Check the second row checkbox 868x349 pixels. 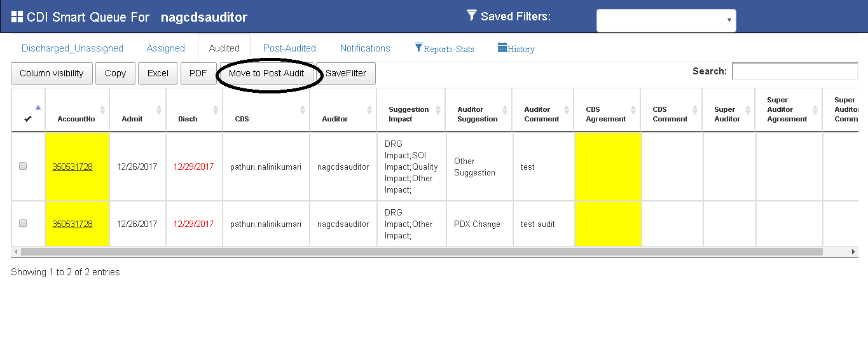coord(23,224)
